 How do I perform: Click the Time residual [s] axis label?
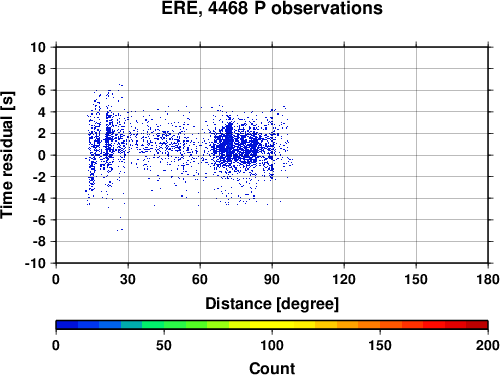click(x=7, y=155)
